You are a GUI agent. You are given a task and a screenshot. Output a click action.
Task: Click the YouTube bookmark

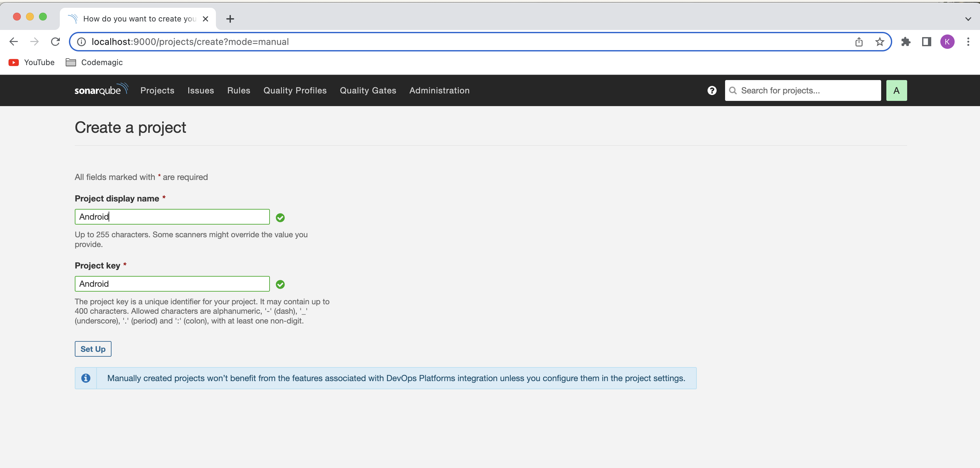[32, 62]
